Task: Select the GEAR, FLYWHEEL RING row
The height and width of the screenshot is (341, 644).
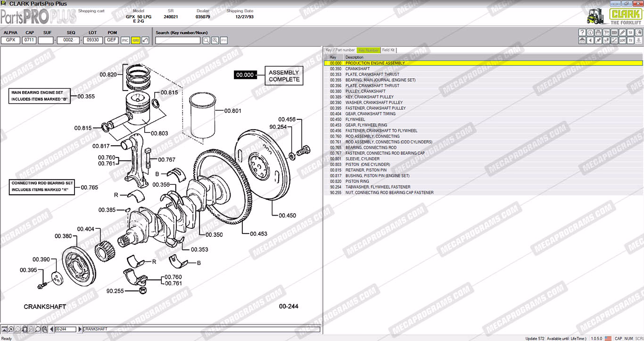Action: (x=483, y=125)
